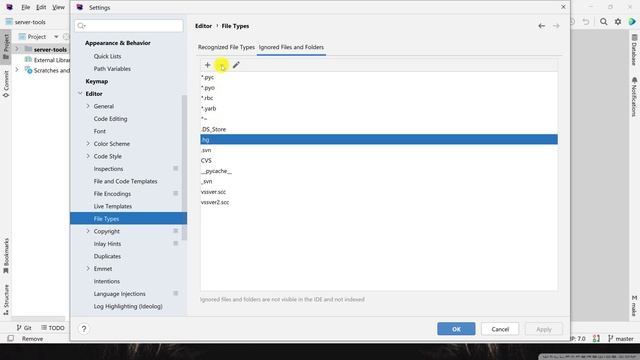Click the settings tree scrollbar
Screen dimensions: 640x360
click(184, 167)
